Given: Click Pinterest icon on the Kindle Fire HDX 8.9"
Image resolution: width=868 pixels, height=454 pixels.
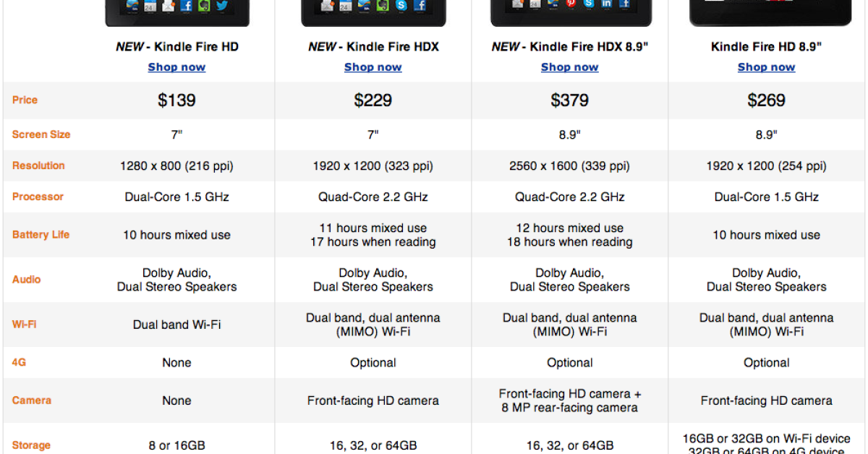Looking at the screenshot, I should [571, 4].
